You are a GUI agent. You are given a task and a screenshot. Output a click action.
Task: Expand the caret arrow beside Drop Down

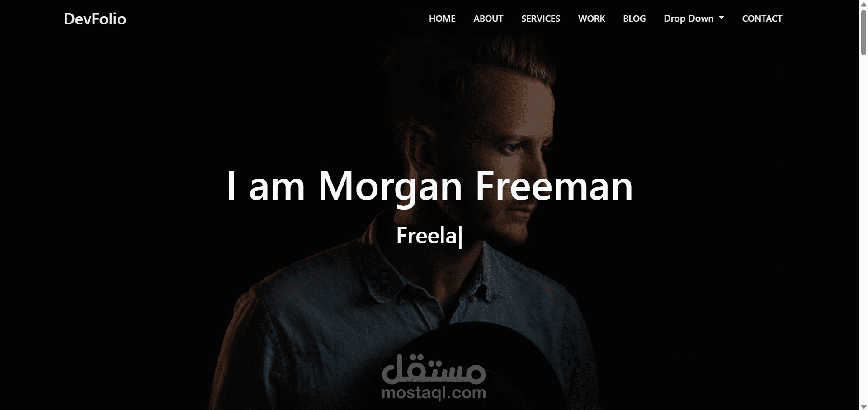pyautogui.click(x=722, y=18)
